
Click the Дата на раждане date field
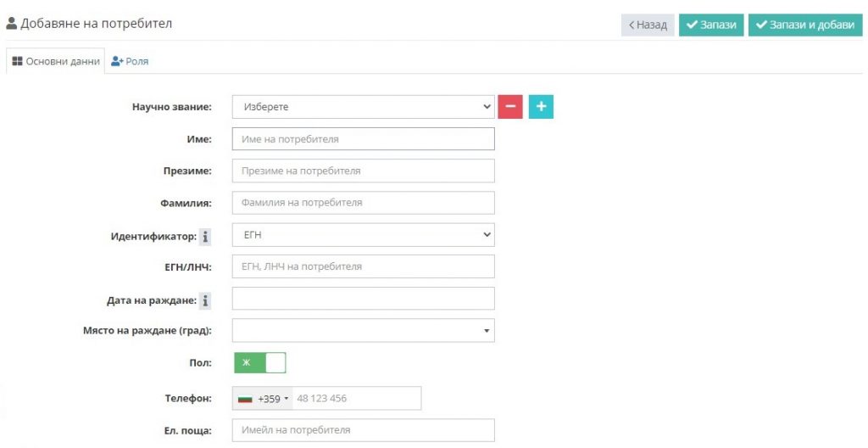pos(363,299)
